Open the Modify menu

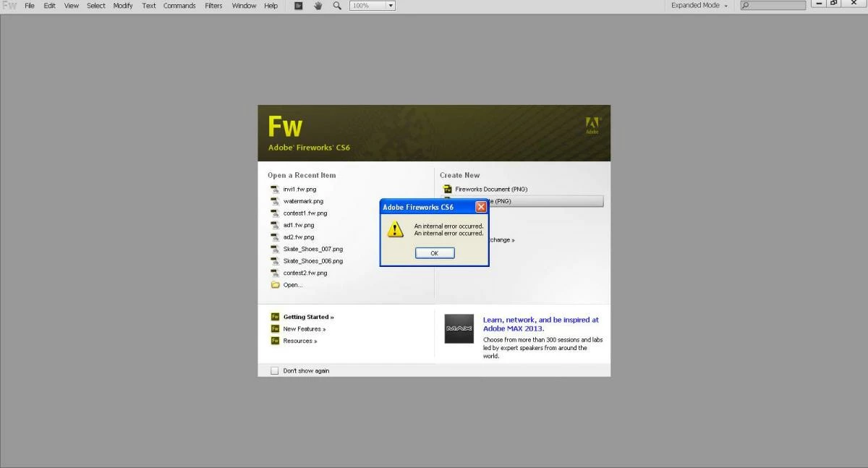click(x=123, y=5)
